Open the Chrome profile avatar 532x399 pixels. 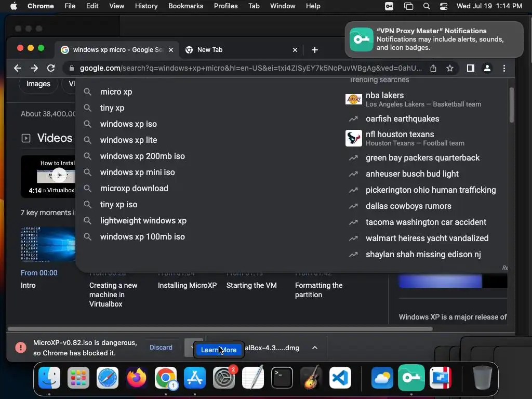[x=487, y=68]
